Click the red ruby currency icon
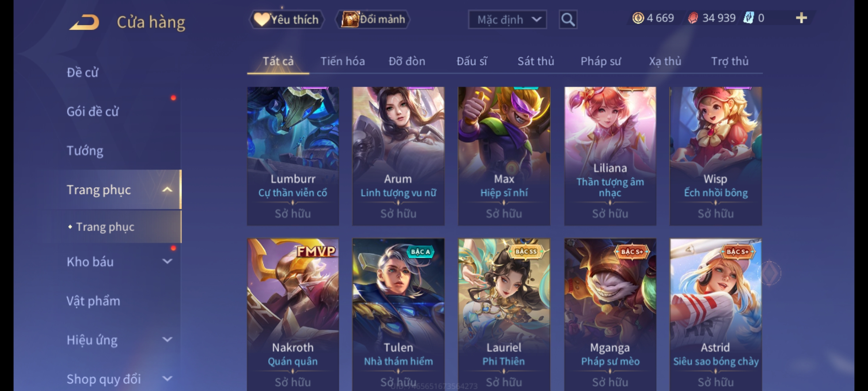Viewport: 868px width, 391px height. (693, 18)
